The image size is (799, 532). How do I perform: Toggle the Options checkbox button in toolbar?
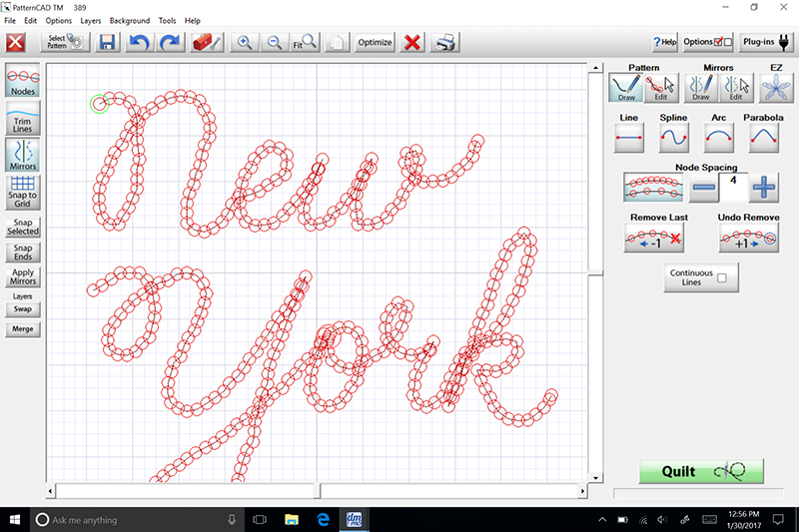point(709,42)
